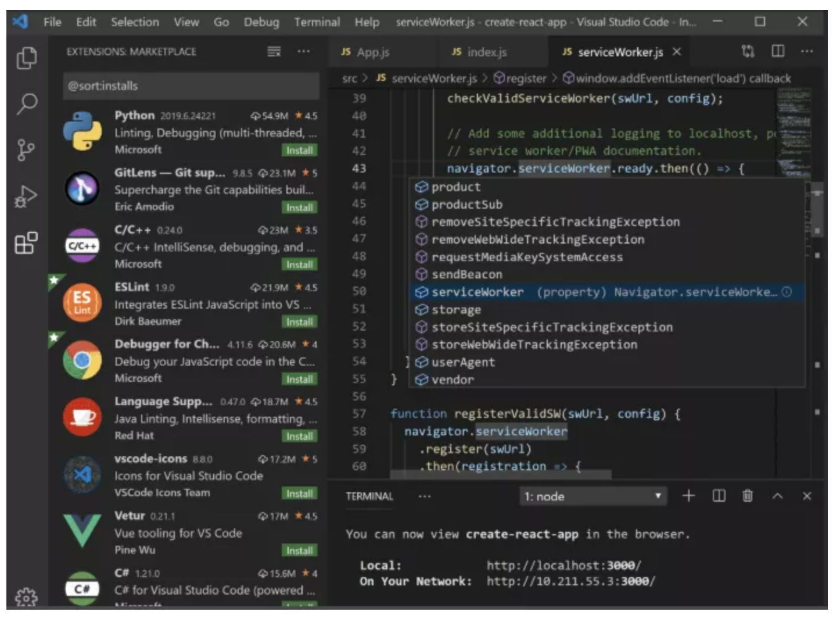Click the open changes compare icon

tap(748, 51)
